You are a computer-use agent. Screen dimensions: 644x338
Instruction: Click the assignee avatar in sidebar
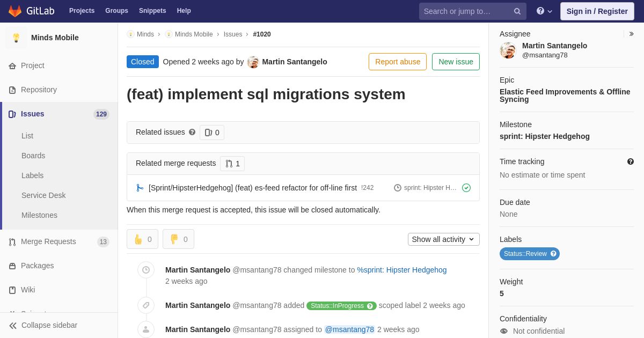pos(508,50)
